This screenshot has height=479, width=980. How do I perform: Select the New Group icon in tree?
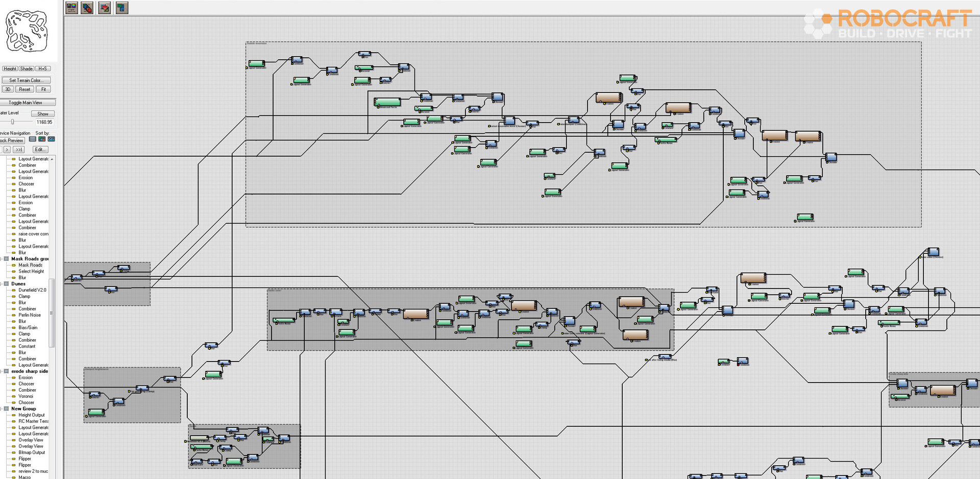6,409
